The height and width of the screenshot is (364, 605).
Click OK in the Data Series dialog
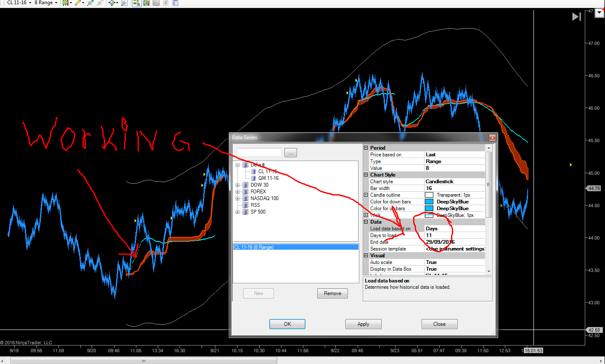[287, 324]
